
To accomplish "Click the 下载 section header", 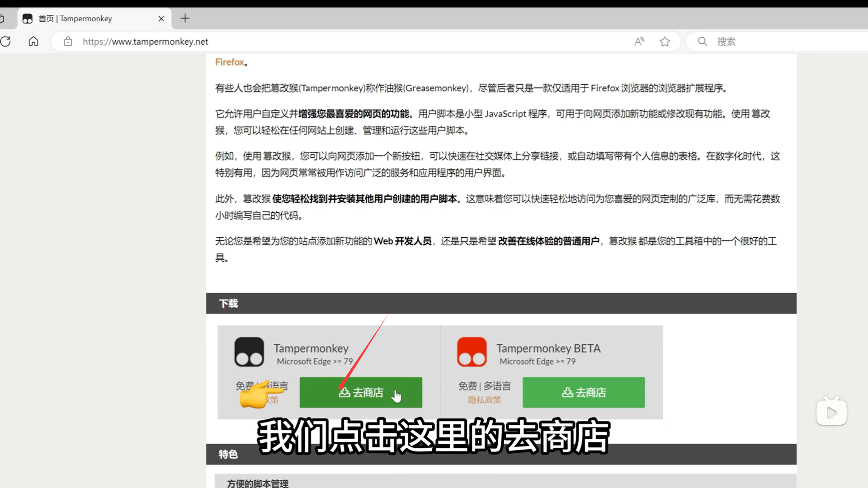I will pyautogui.click(x=228, y=304).
